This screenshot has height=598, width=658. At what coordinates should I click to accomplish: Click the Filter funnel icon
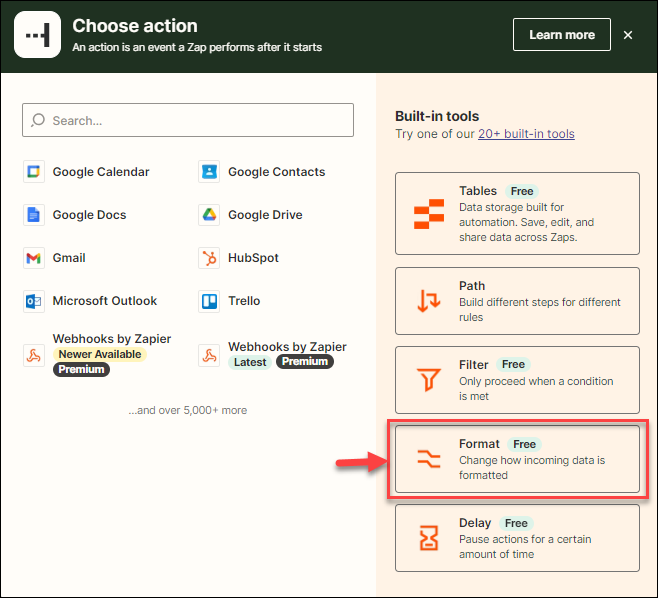[x=429, y=379]
